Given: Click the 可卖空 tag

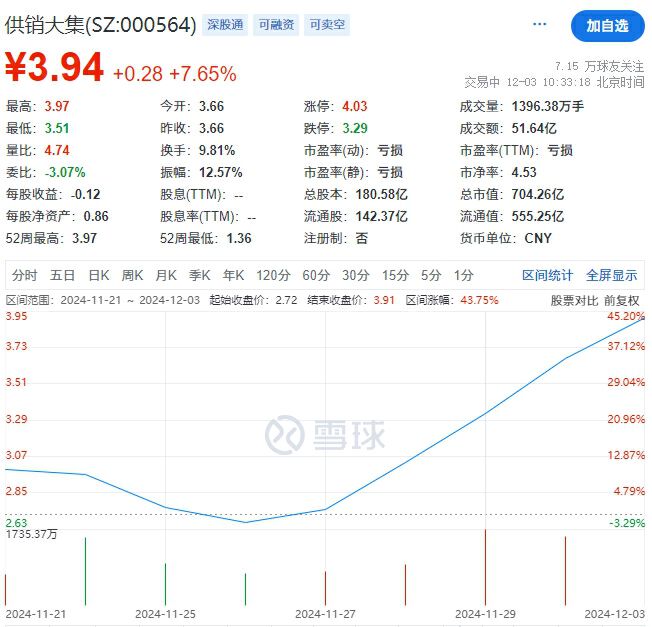Looking at the screenshot, I should pos(327,25).
